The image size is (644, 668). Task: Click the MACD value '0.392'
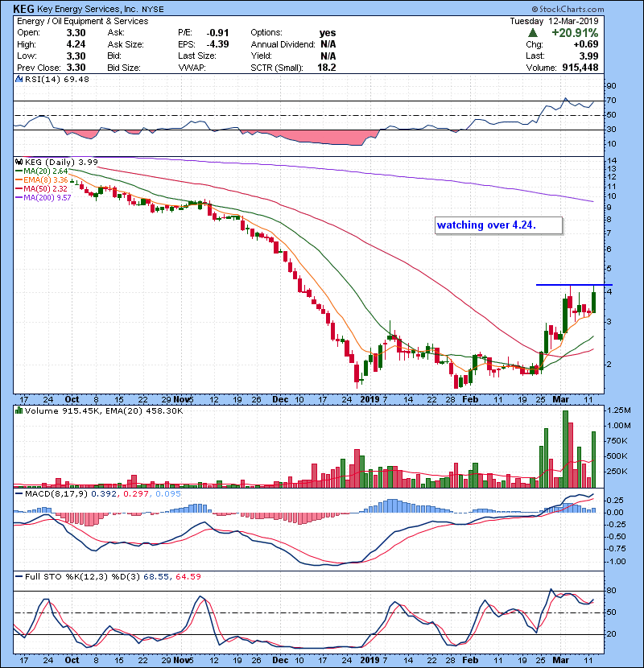[105, 494]
